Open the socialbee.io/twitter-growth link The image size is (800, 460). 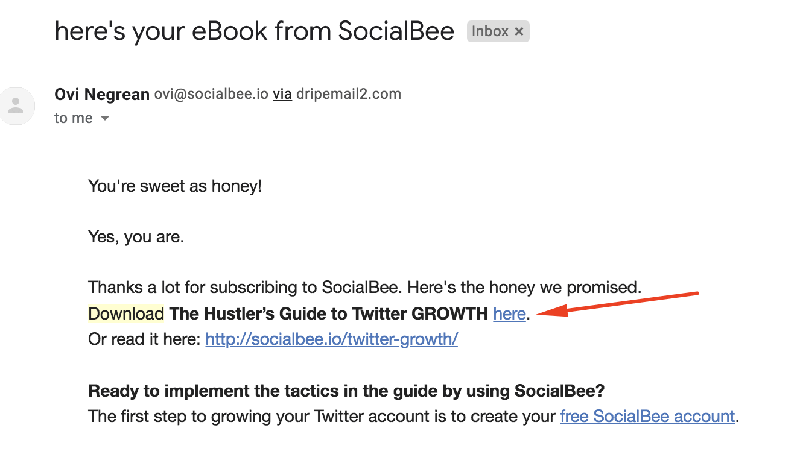(331, 339)
